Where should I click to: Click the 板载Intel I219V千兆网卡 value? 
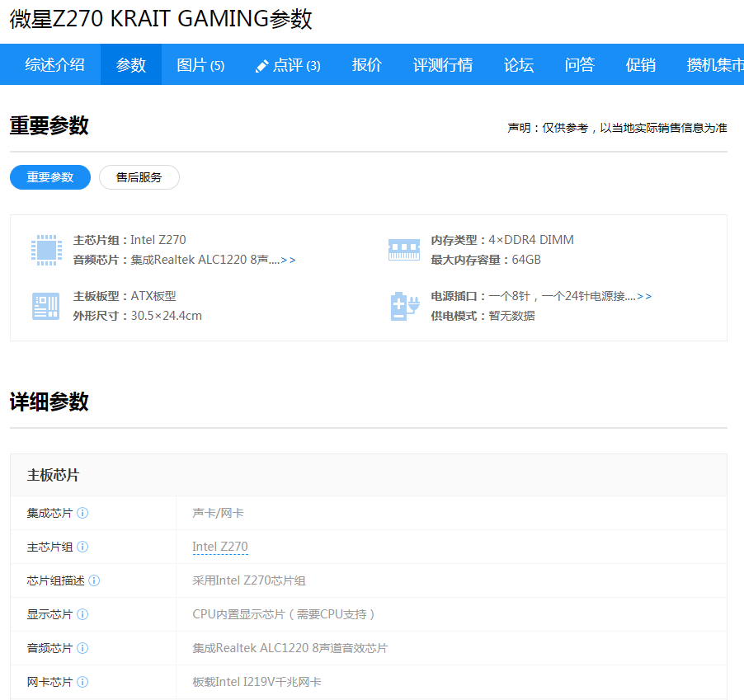(257, 682)
